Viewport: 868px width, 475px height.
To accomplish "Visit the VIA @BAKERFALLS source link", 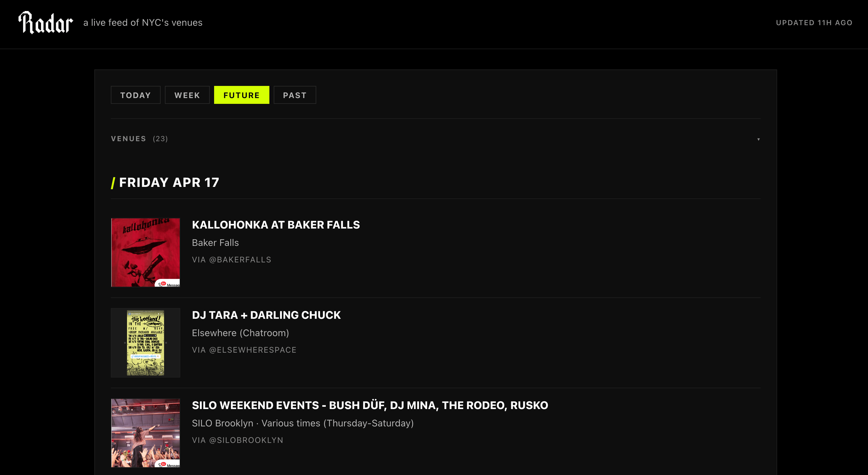I will point(231,260).
